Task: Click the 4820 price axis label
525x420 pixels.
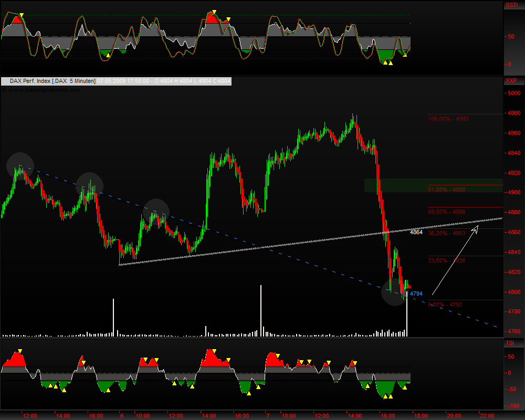Action: coord(514,272)
